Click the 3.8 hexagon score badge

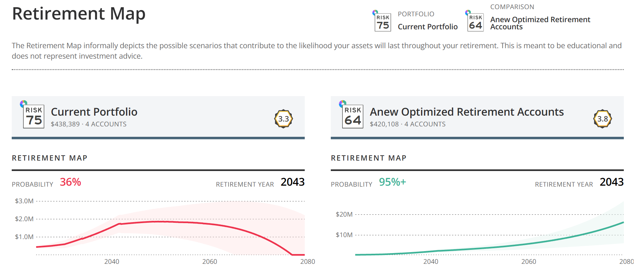(603, 119)
